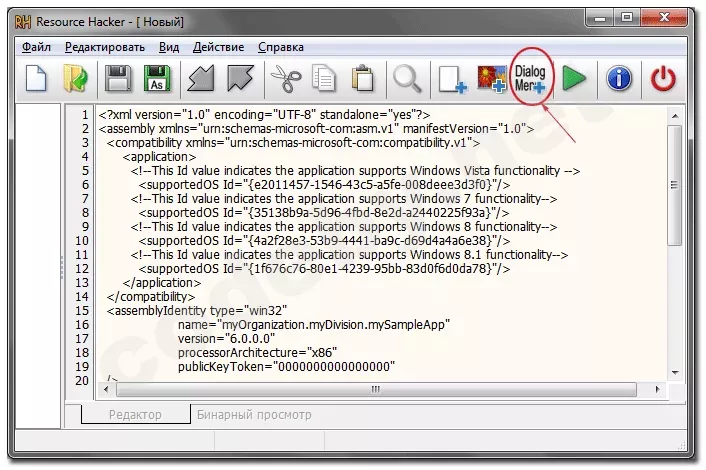Click the <?xml version="1.0" declaration line

coord(264,115)
